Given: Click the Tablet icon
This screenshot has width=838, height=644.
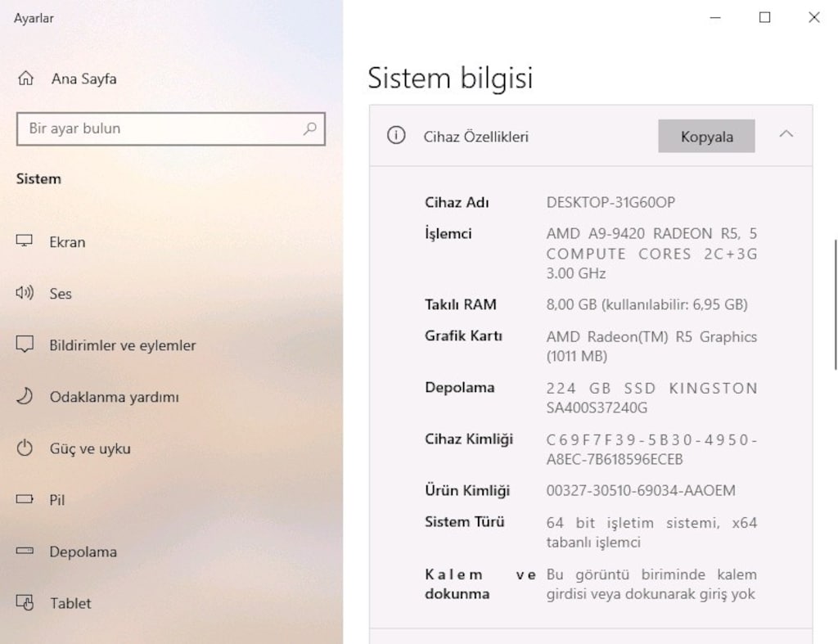Looking at the screenshot, I should coord(25,602).
